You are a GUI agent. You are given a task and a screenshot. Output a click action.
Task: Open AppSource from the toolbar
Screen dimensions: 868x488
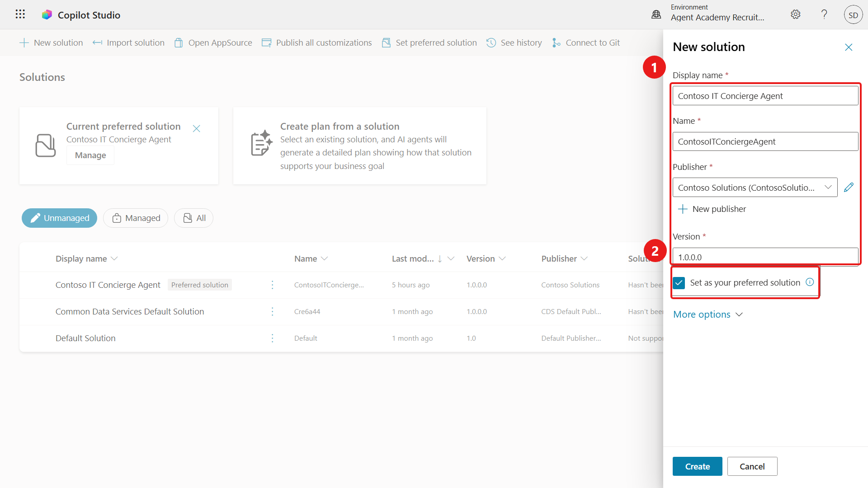point(213,42)
